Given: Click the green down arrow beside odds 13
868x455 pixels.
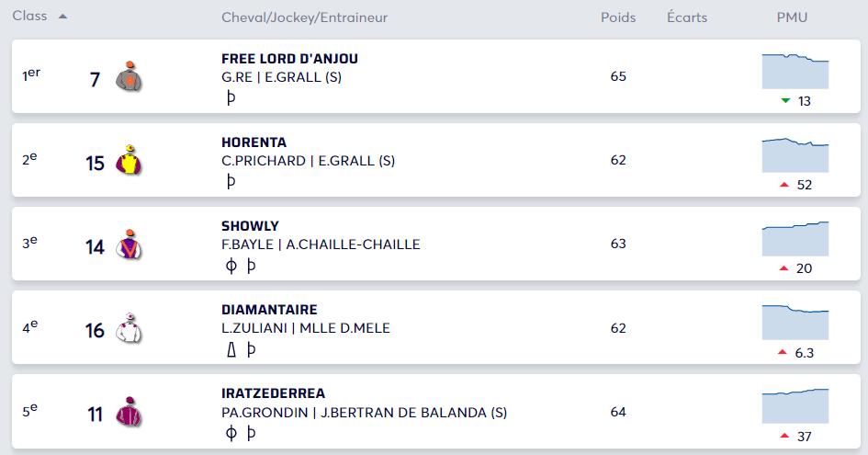Looking at the screenshot, I should pyautogui.click(x=784, y=101).
